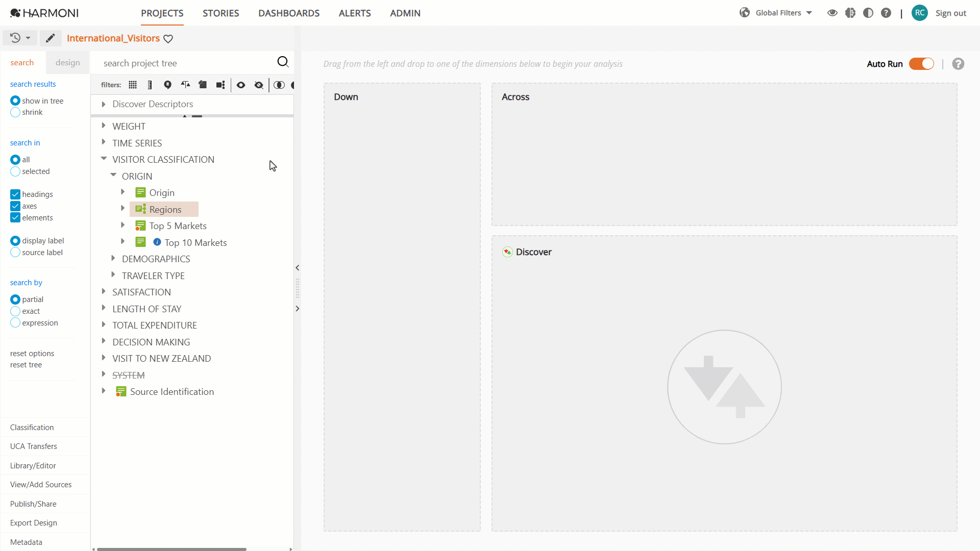The width and height of the screenshot is (980, 551).
Task: Click the Auto Run help icon
Action: (958, 64)
